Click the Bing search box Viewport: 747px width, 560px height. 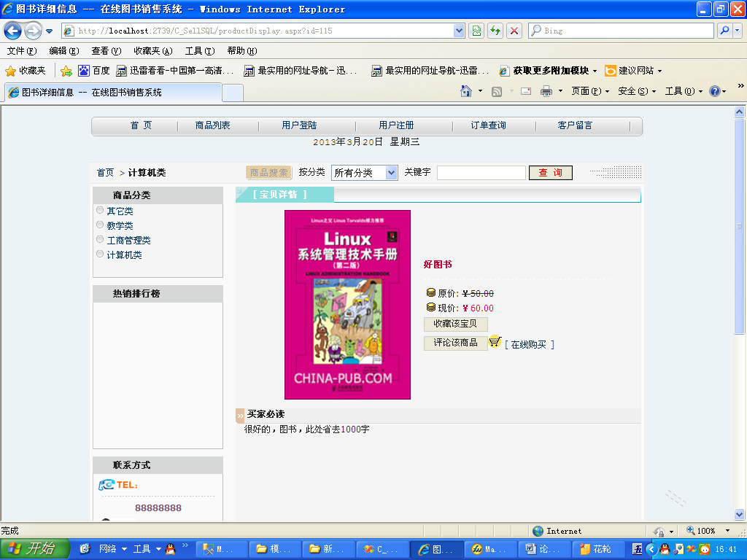click(x=622, y=31)
